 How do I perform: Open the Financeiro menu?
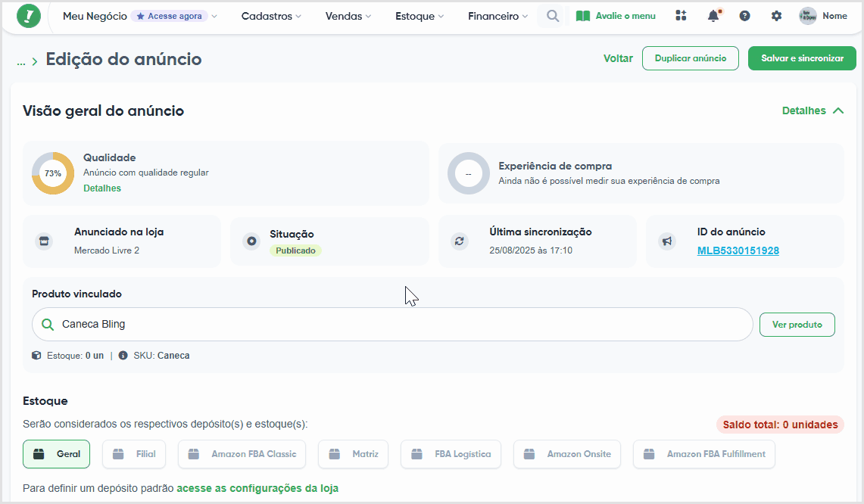click(x=498, y=16)
